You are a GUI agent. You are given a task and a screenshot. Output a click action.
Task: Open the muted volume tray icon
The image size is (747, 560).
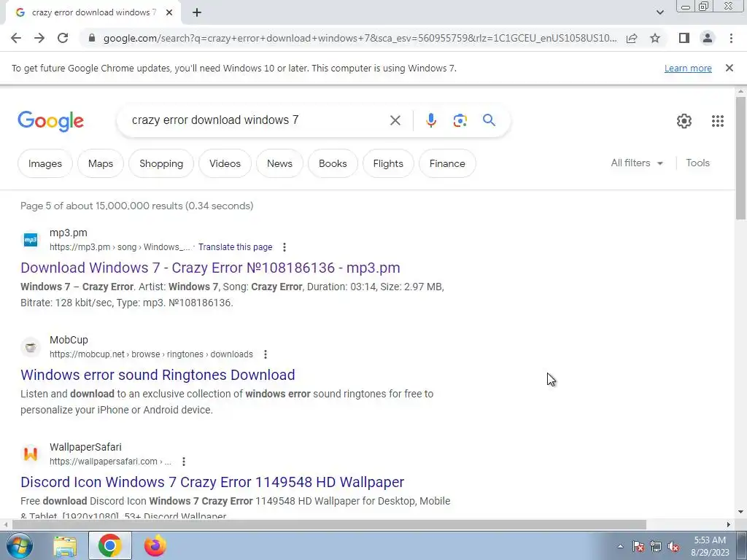coord(673,547)
